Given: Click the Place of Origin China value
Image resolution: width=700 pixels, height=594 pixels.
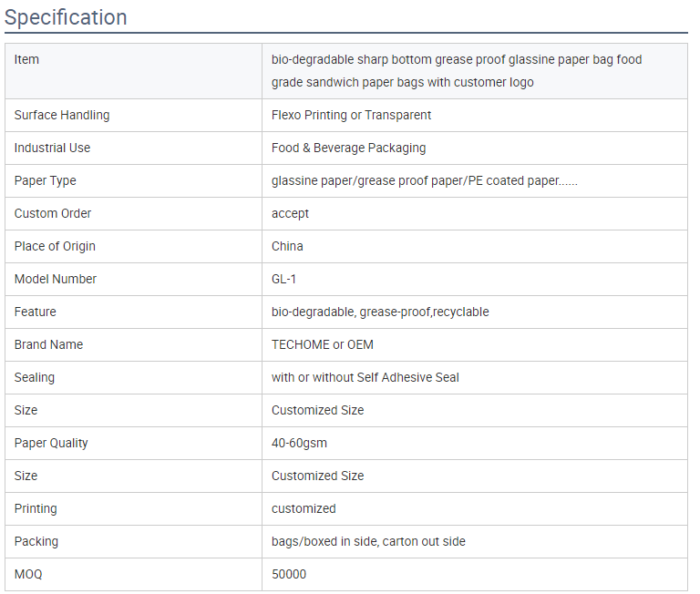Looking at the screenshot, I should point(287,246).
